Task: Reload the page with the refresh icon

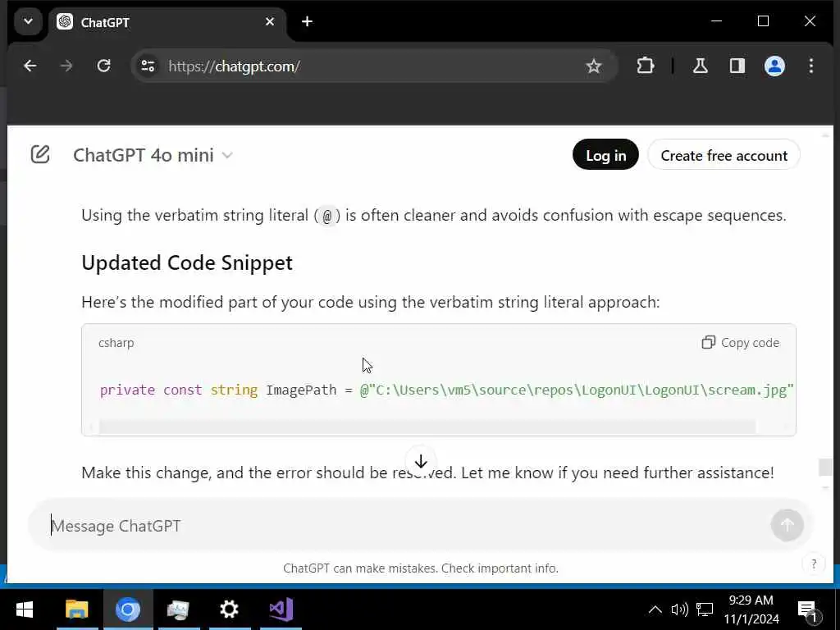Action: point(103,66)
